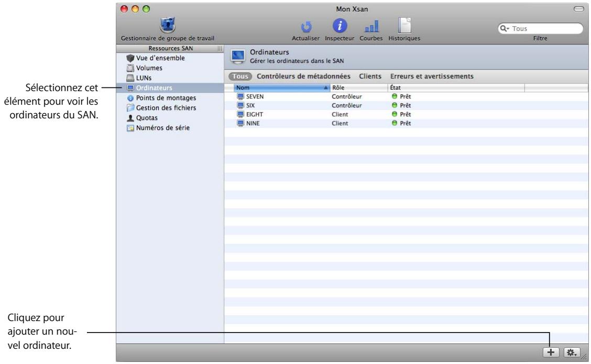This screenshot has height=364, width=591.
Task: Show the Courbes graphs icon
Action: (x=371, y=26)
